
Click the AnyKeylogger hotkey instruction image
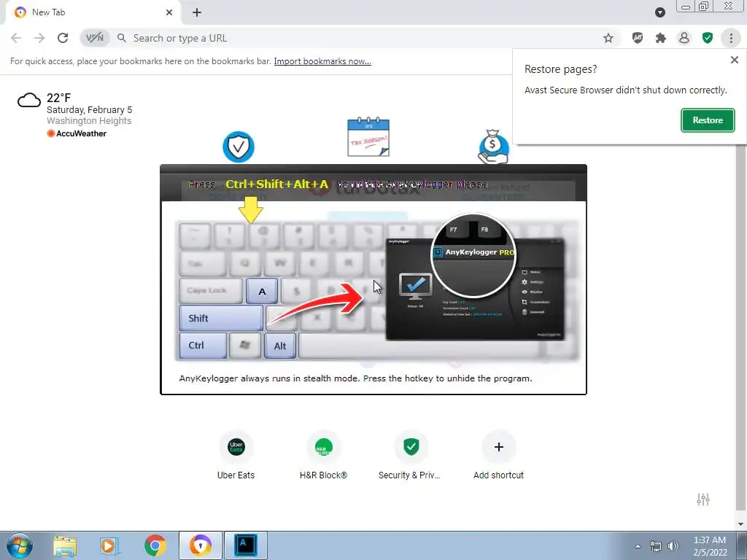click(373, 279)
